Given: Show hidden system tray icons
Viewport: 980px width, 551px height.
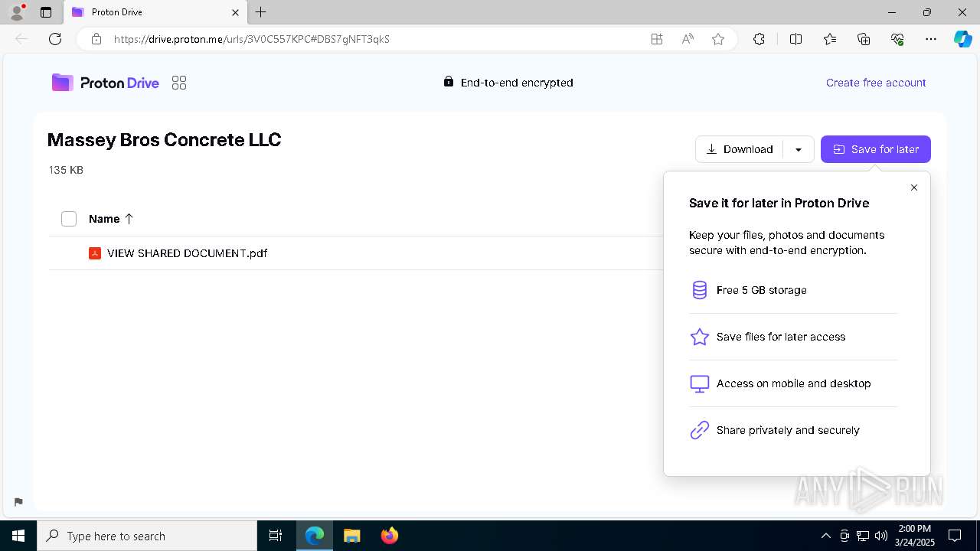Looking at the screenshot, I should pyautogui.click(x=825, y=536).
